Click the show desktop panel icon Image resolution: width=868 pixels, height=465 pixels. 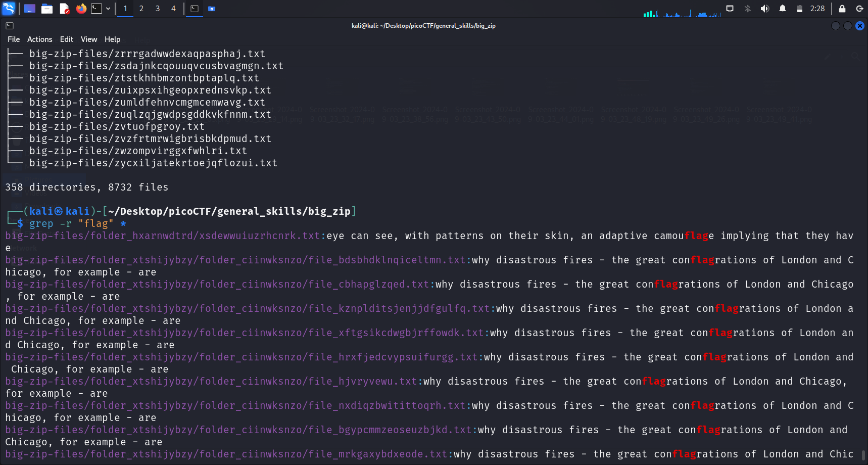[30, 9]
